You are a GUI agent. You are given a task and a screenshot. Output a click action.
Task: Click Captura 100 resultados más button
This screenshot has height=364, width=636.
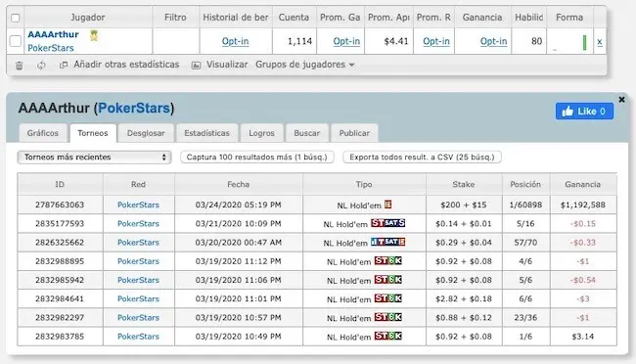tap(257, 157)
